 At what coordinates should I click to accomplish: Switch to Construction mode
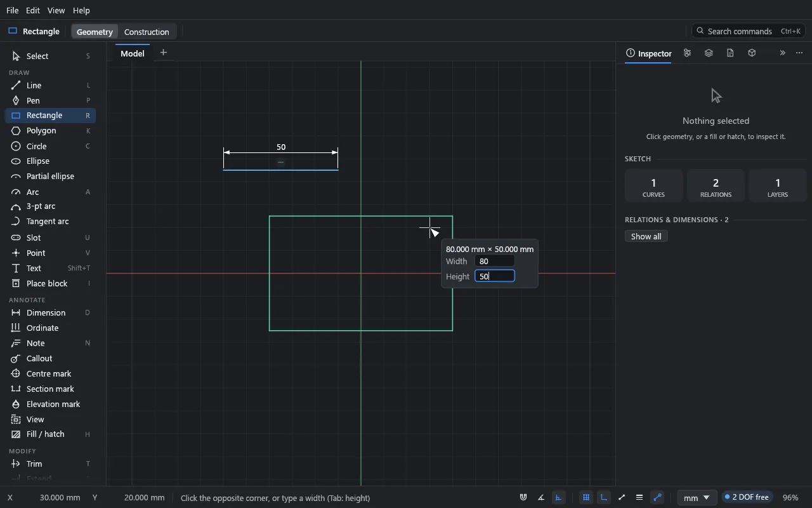pos(147,32)
